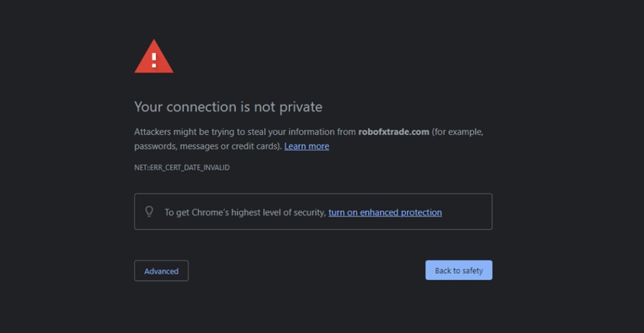Screen dimensions: 644x333
Task: Open the Learn more link
Action: pyautogui.click(x=306, y=146)
